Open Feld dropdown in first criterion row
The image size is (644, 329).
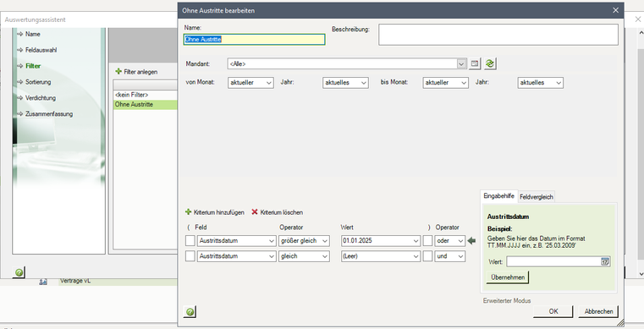272,241
